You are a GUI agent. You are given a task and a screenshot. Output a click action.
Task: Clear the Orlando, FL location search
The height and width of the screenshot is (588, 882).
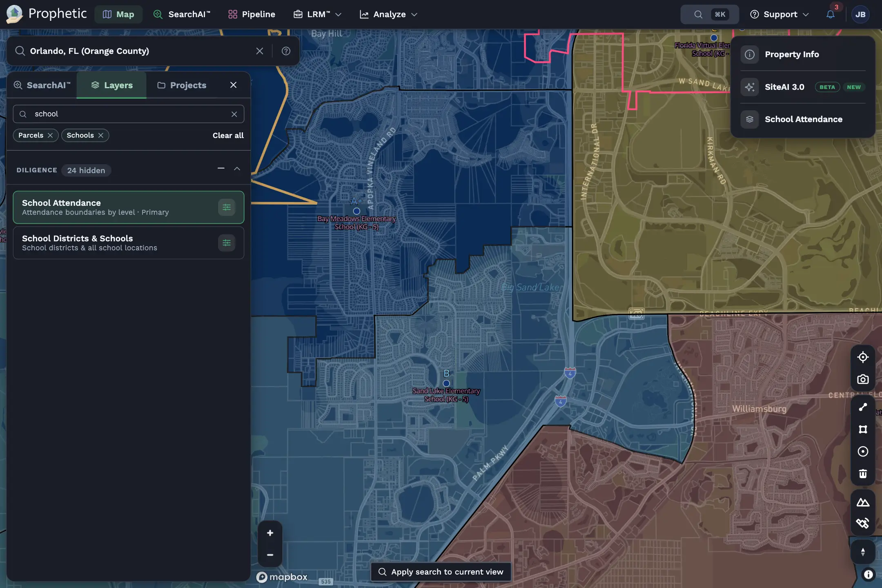pos(260,51)
